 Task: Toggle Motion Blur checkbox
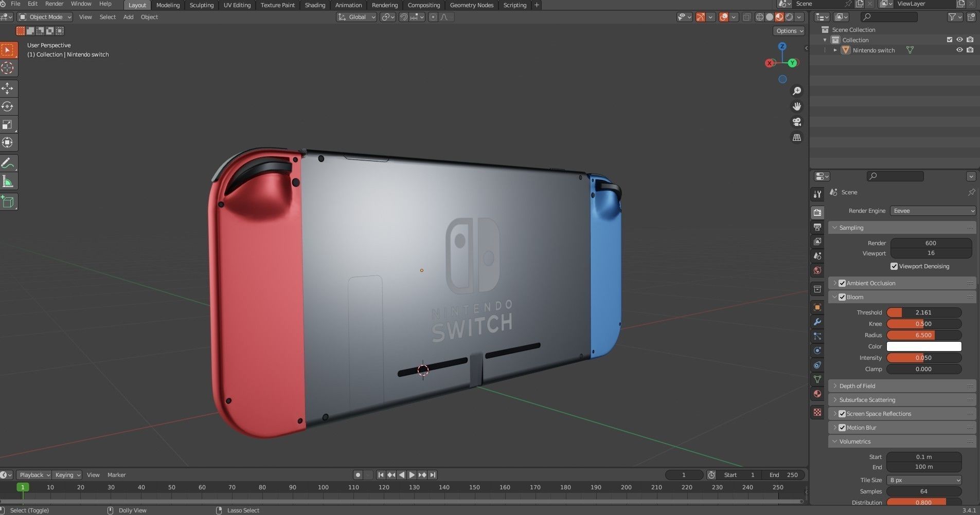click(x=842, y=428)
